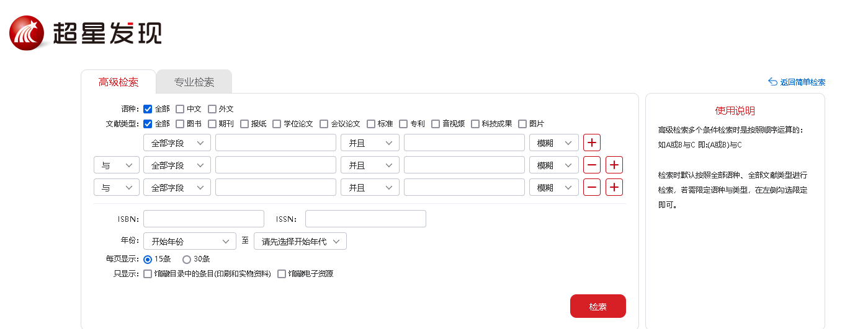Enable the 期刊 document type checkbox
Viewport: 868px width, 329px height.
click(212, 124)
